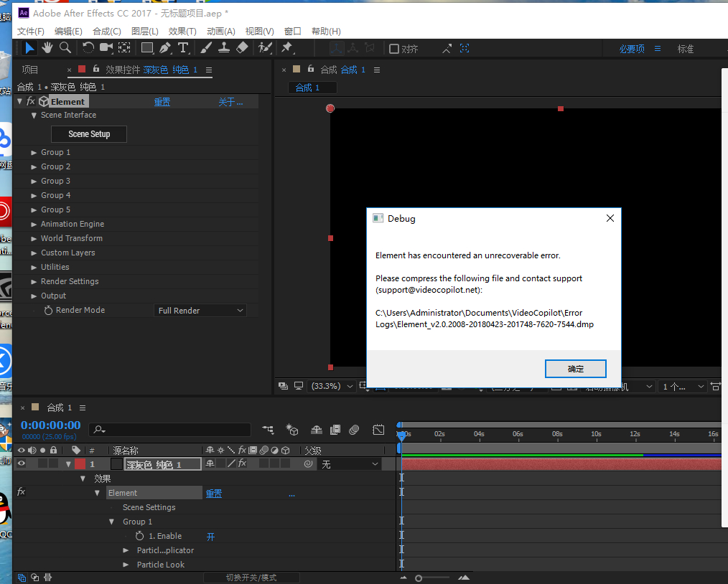The width and height of the screenshot is (728, 584).
Task: Expand the Animation Engine group
Action: pyautogui.click(x=34, y=225)
